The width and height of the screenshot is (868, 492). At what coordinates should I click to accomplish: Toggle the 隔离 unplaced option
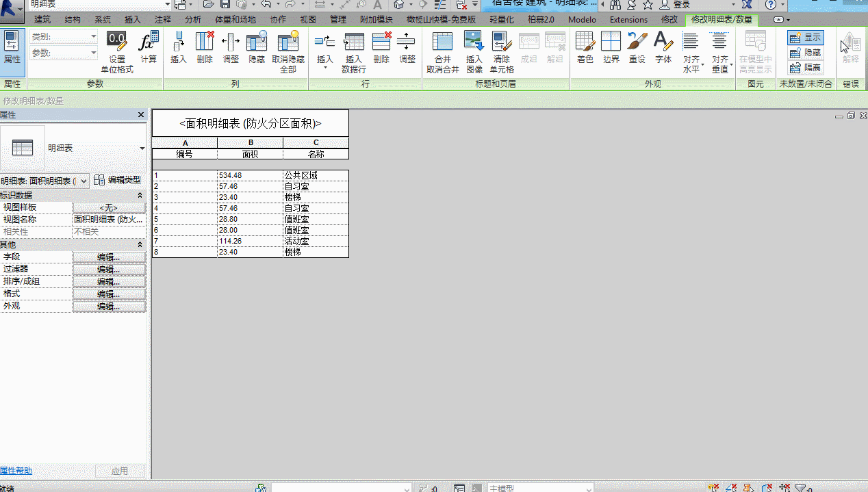[x=806, y=68]
